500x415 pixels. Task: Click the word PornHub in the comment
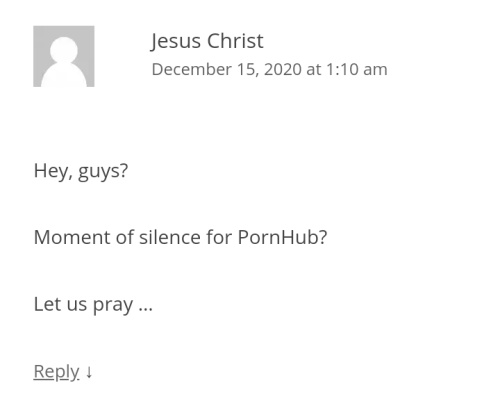pos(282,237)
